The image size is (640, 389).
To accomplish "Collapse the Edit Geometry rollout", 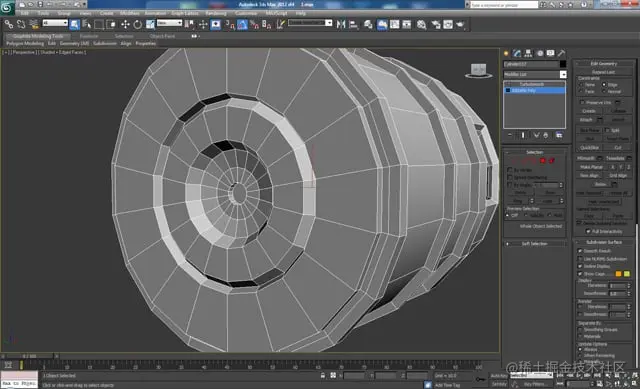I will pos(604,64).
